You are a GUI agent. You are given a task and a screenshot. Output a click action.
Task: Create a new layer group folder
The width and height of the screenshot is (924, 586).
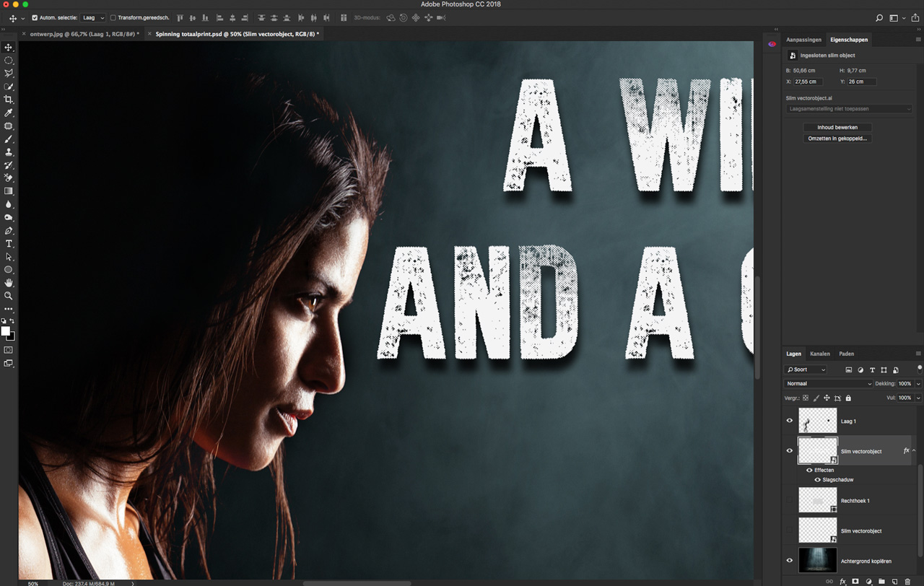tap(881, 581)
